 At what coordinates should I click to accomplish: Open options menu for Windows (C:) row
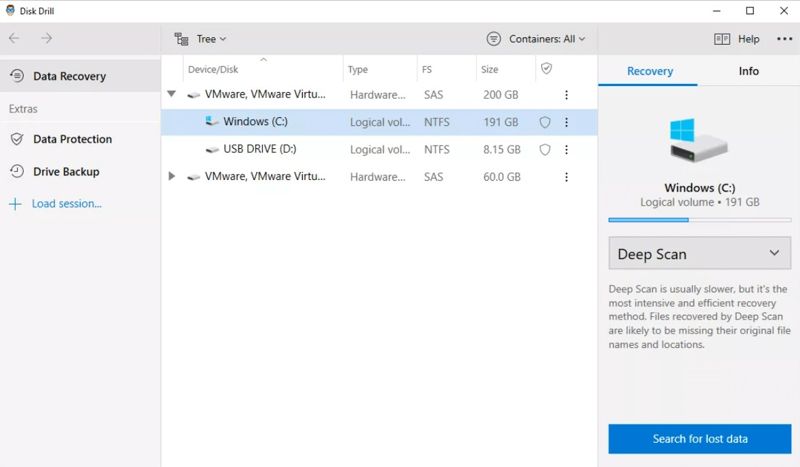pyautogui.click(x=566, y=122)
